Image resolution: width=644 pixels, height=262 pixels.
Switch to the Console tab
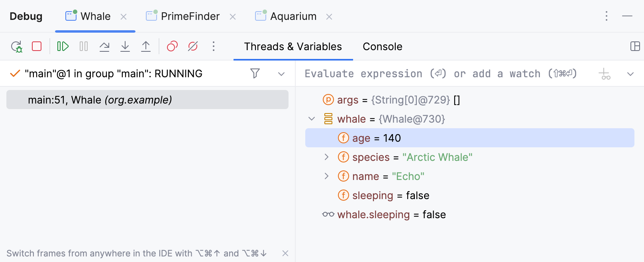coord(382,47)
